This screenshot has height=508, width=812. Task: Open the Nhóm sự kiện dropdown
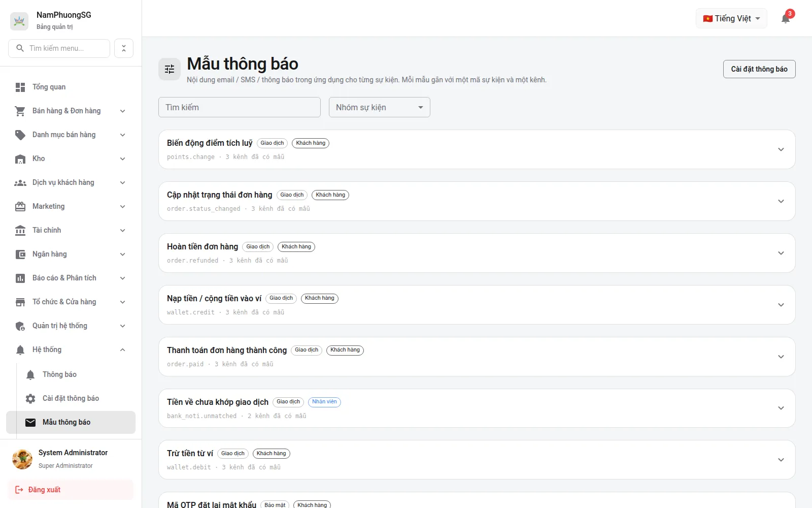[x=380, y=107]
